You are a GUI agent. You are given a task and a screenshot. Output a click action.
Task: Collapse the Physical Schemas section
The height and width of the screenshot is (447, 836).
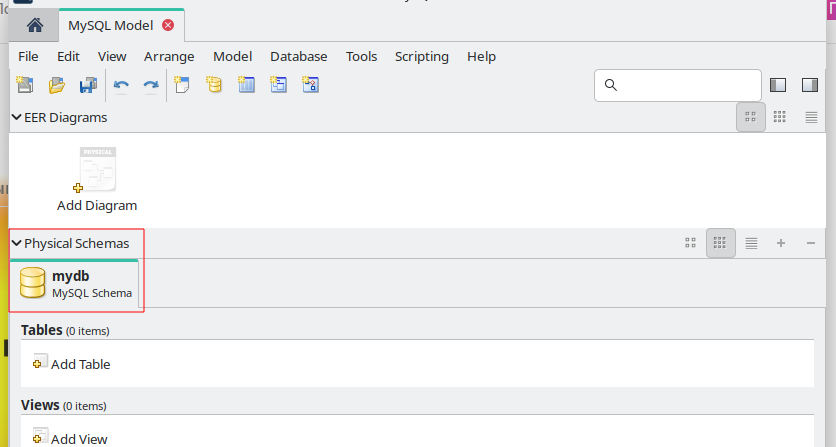16,243
